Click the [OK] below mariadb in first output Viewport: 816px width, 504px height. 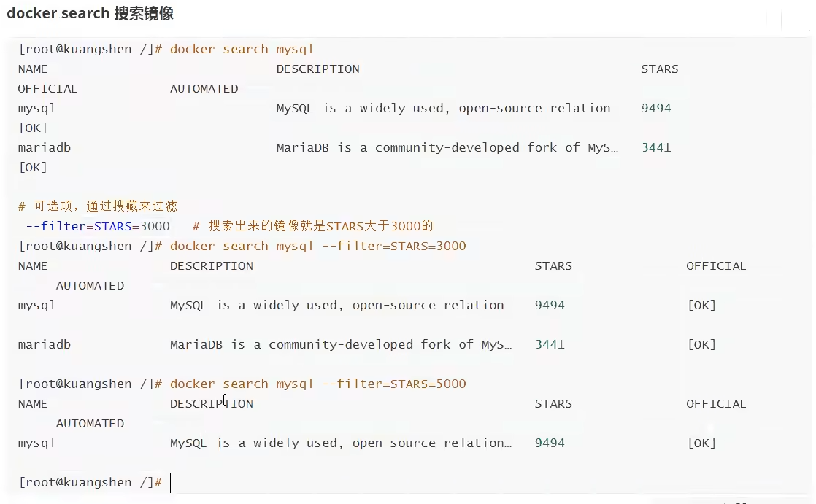pyautogui.click(x=32, y=167)
